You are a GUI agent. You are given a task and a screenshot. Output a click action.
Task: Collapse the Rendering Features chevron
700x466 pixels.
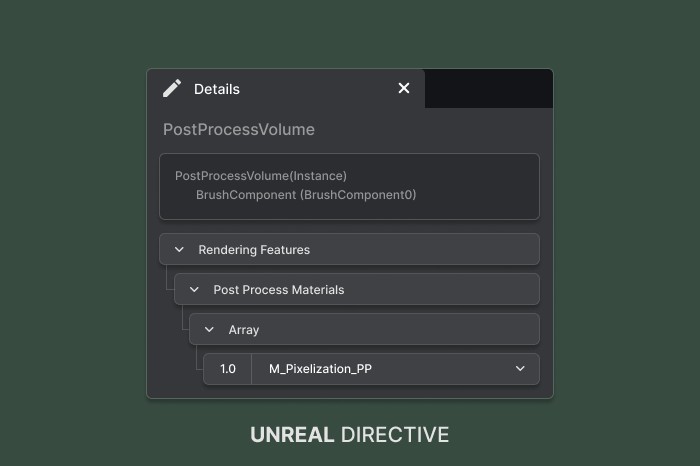click(x=179, y=250)
